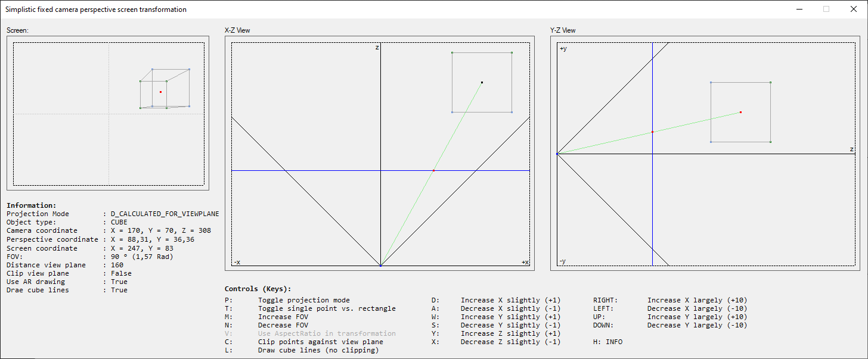Click 'Decrease Y slightly (-1)' entry
This screenshot has width=868, height=359.
(511, 325)
